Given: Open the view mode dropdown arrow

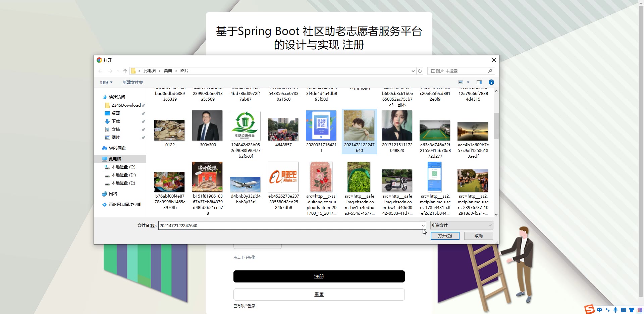Looking at the screenshot, I should point(468,82).
